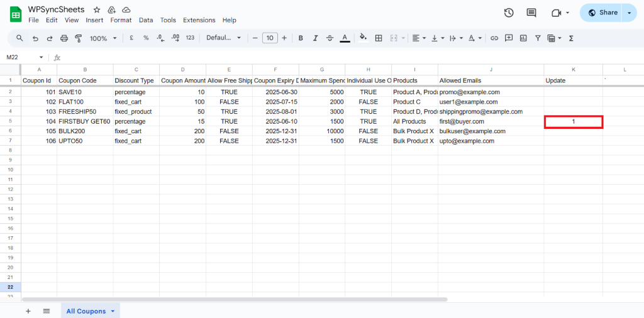Create a filter
Viewport: 644px width, 318px height.
tap(538, 38)
